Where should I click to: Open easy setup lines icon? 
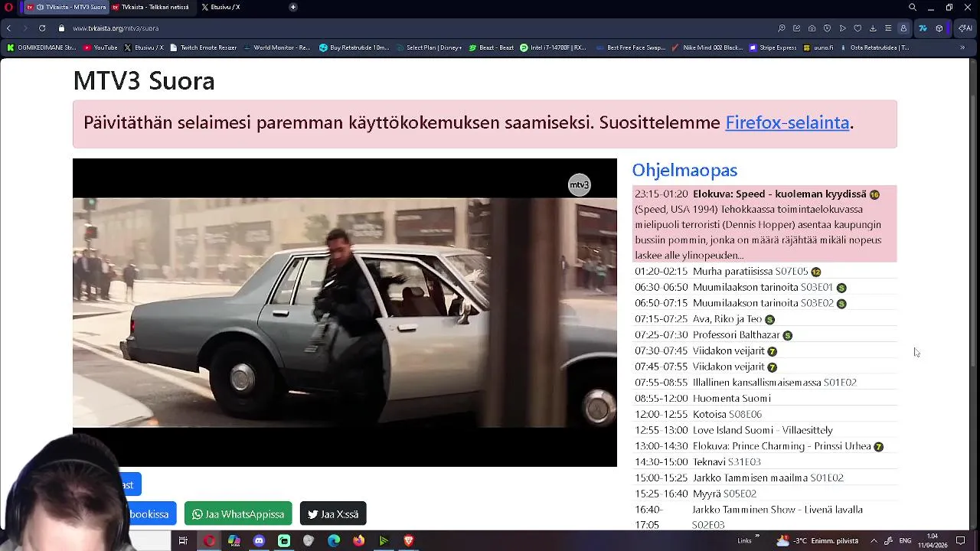point(888,28)
